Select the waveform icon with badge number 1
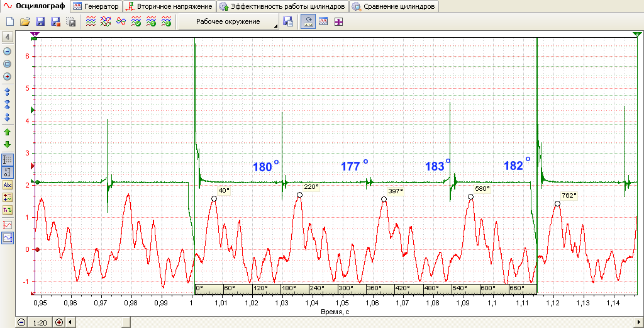The width and height of the screenshot is (644, 328). tap(151, 22)
